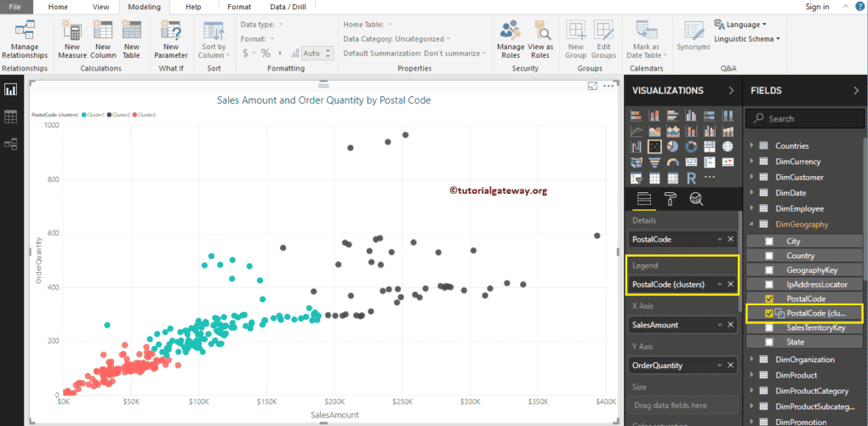Switch to Data view in left sidebar
The height and width of the screenshot is (426, 868).
tap(11, 116)
